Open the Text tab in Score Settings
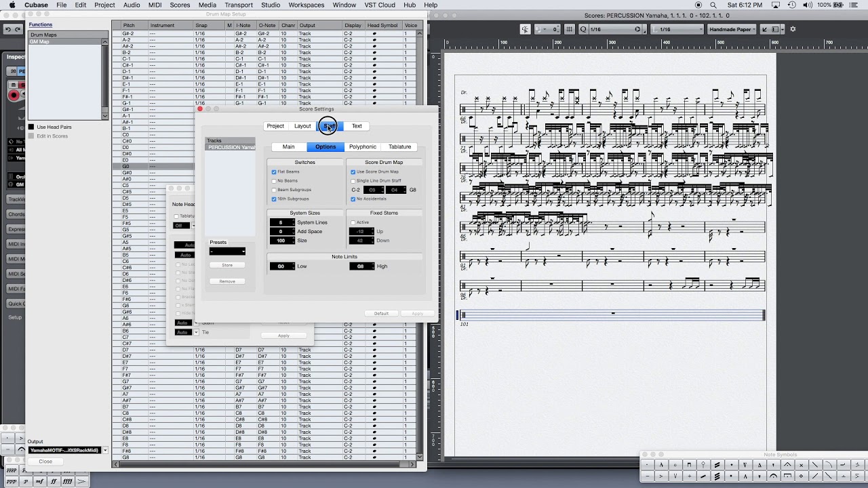Image resolution: width=868 pixels, height=488 pixels. point(357,126)
